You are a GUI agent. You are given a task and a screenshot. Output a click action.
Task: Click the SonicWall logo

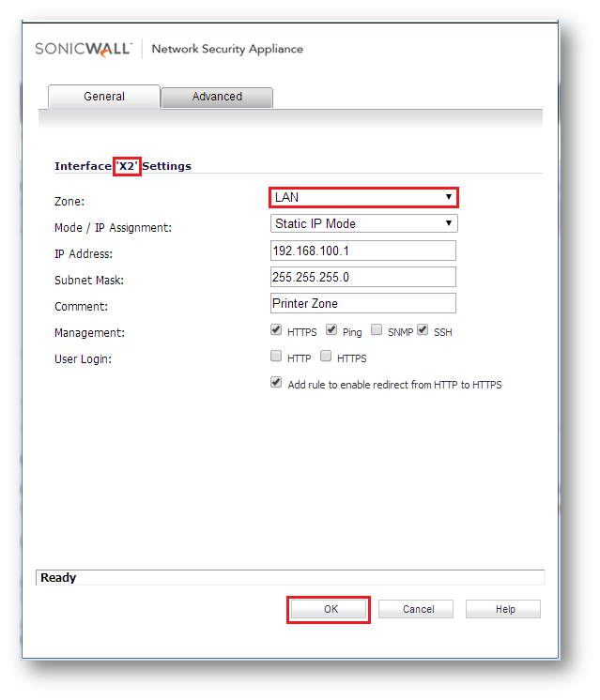(x=84, y=49)
